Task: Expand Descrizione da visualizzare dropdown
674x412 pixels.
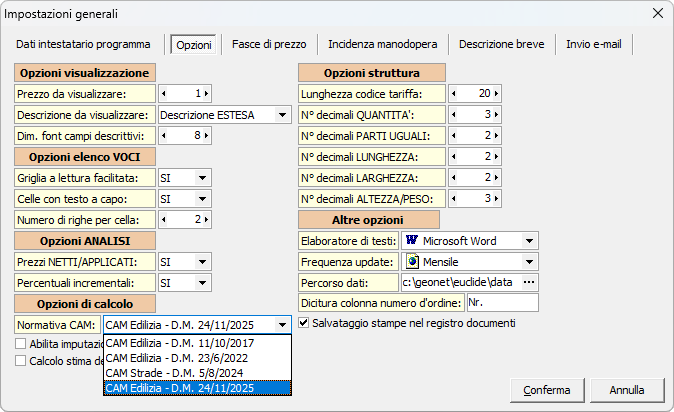Action: pyautogui.click(x=282, y=114)
